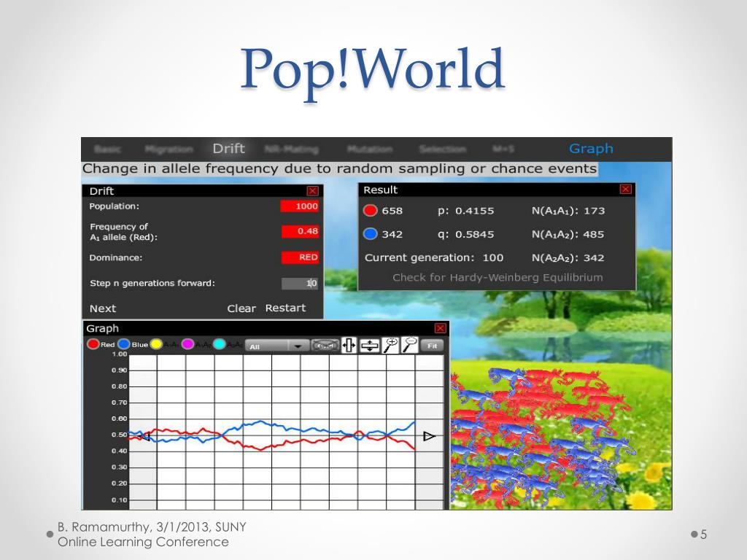Click the Graph panel title bar

(266, 329)
